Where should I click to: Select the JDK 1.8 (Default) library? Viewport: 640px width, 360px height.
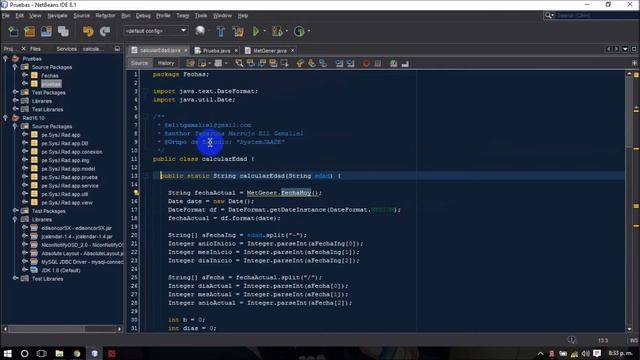pyautogui.click(x=60, y=270)
